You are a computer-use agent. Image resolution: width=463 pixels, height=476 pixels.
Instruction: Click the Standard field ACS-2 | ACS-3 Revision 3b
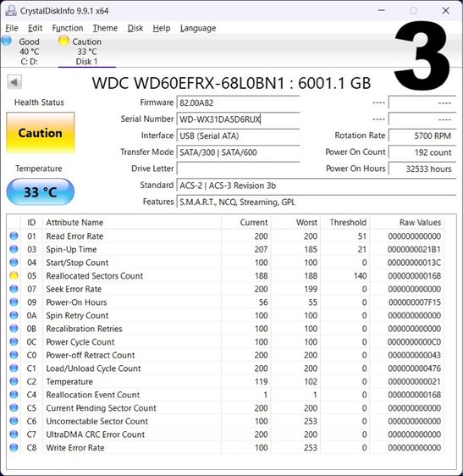(x=317, y=185)
